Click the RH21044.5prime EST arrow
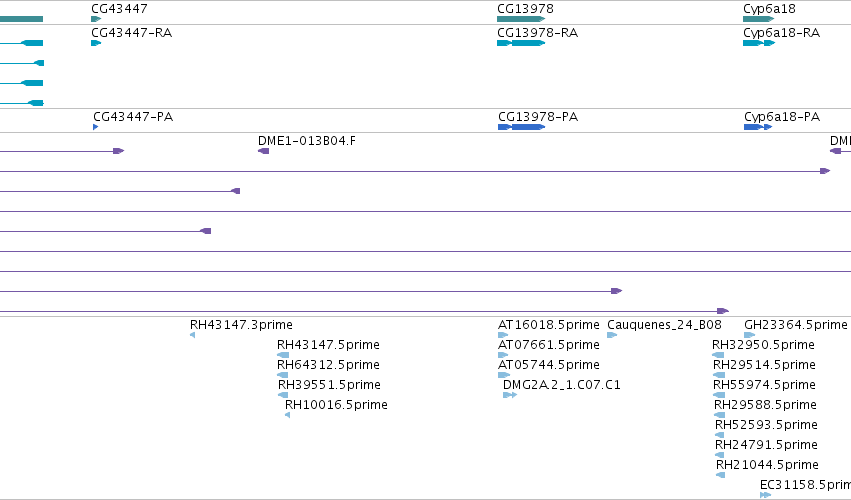Viewport: 851px width, 500px height. 721,475
